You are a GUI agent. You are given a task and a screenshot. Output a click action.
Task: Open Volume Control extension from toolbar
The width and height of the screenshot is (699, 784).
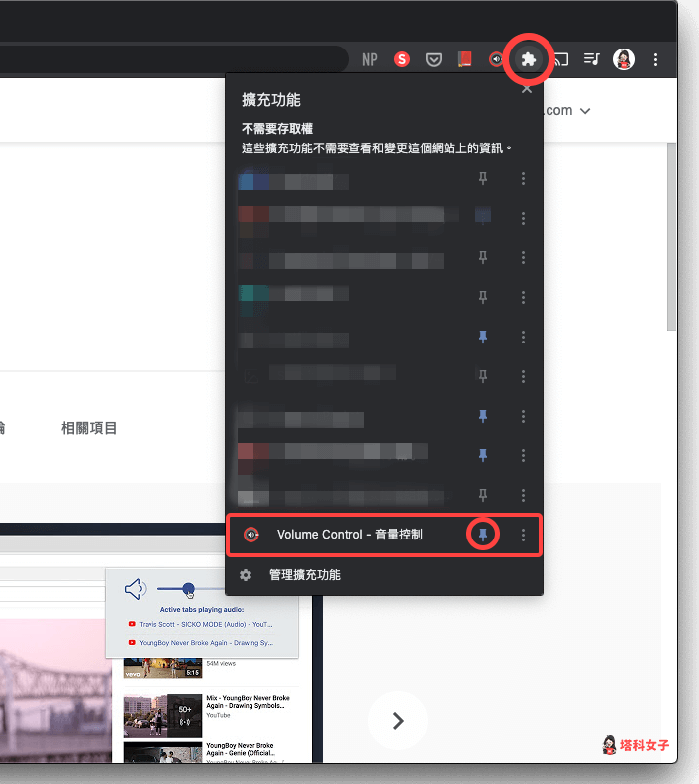[x=495, y=59]
